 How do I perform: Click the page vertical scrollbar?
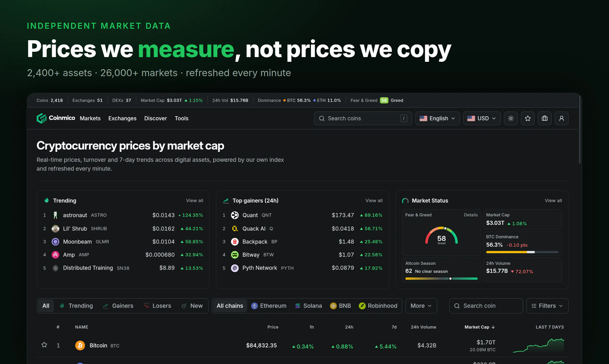(580, 130)
